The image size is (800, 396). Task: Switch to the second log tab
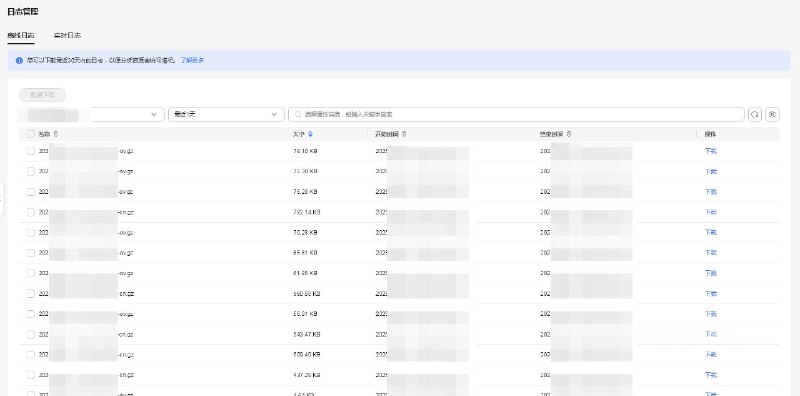pos(67,36)
